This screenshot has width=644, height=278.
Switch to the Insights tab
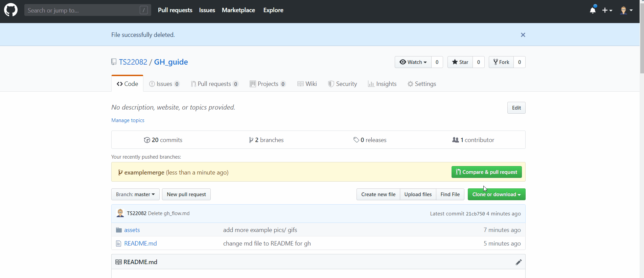[x=382, y=84]
